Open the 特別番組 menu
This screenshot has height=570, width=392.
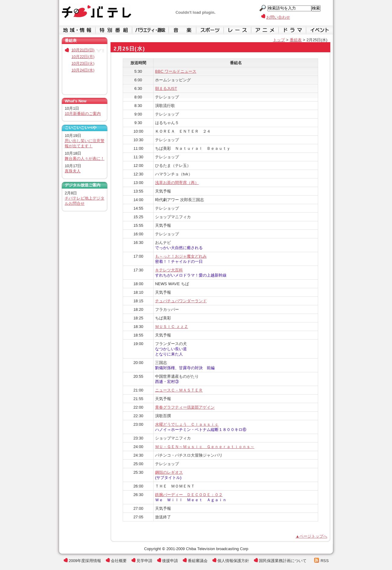point(114,30)
